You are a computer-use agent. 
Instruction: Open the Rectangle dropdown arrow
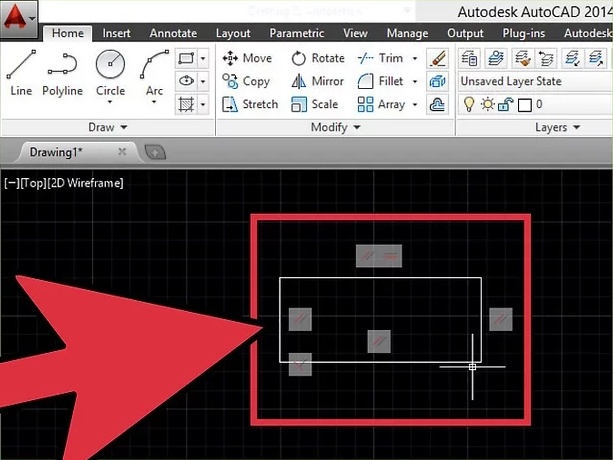click(203, 59)
